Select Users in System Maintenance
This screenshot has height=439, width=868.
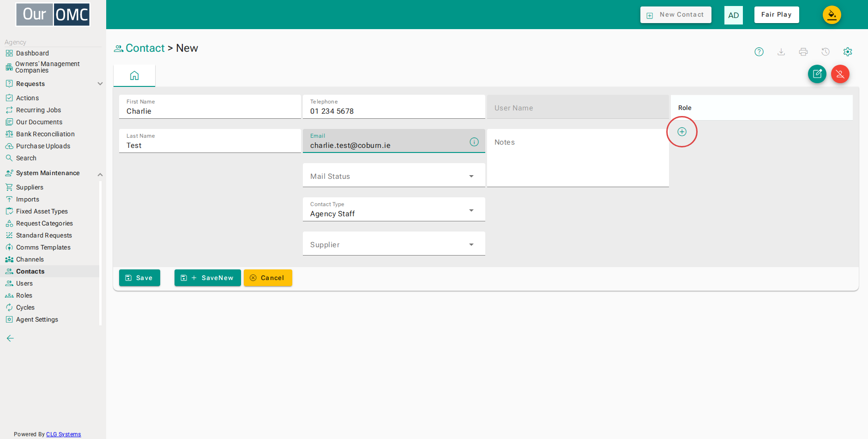tap(24, 283)
